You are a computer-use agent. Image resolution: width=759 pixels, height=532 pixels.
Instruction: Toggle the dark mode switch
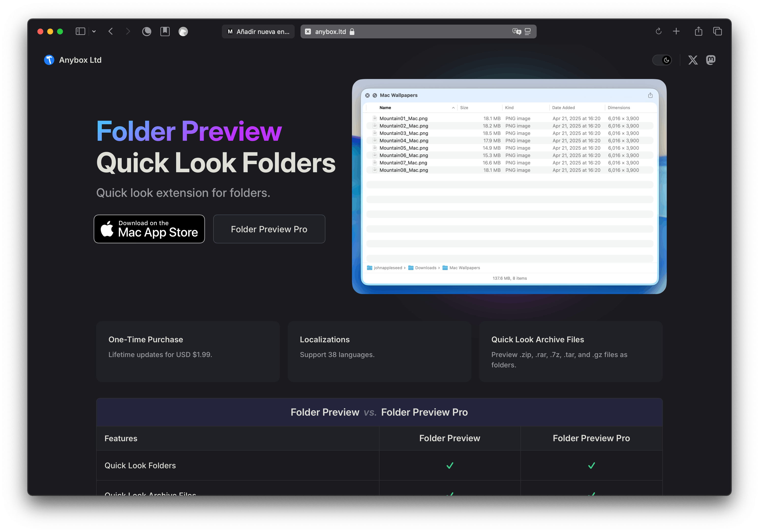(x=662, y=60)
